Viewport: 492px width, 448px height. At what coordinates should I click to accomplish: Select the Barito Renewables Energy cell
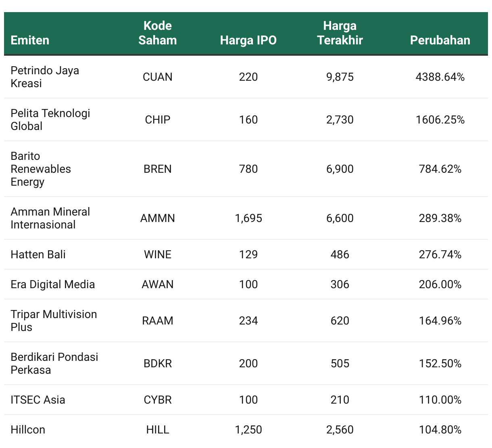(41, 169)
